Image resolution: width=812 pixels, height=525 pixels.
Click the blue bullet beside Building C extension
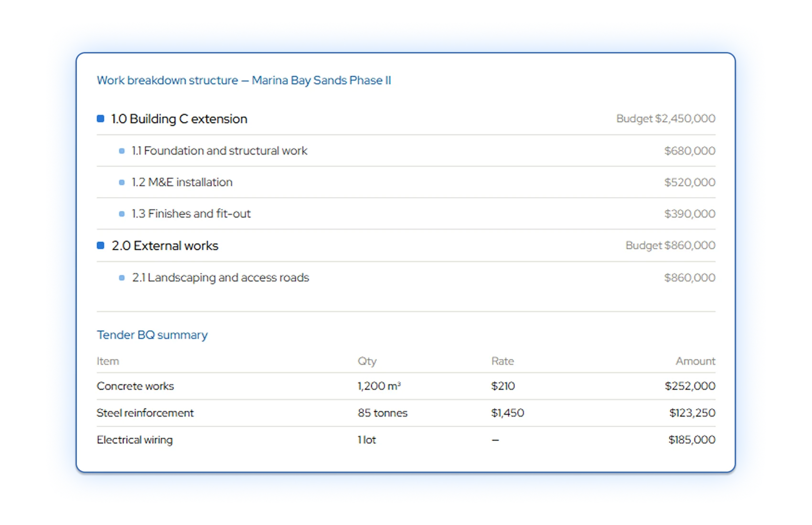point(100,118)
